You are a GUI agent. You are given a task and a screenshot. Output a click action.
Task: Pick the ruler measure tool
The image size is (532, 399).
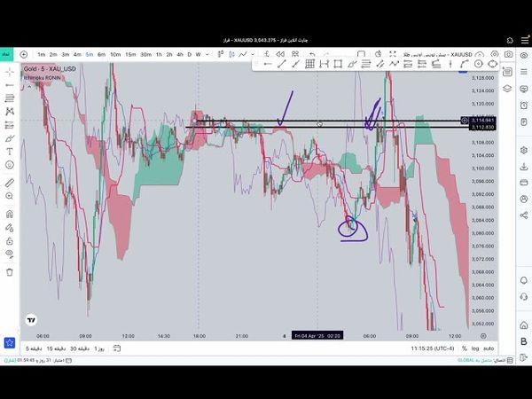9,183
